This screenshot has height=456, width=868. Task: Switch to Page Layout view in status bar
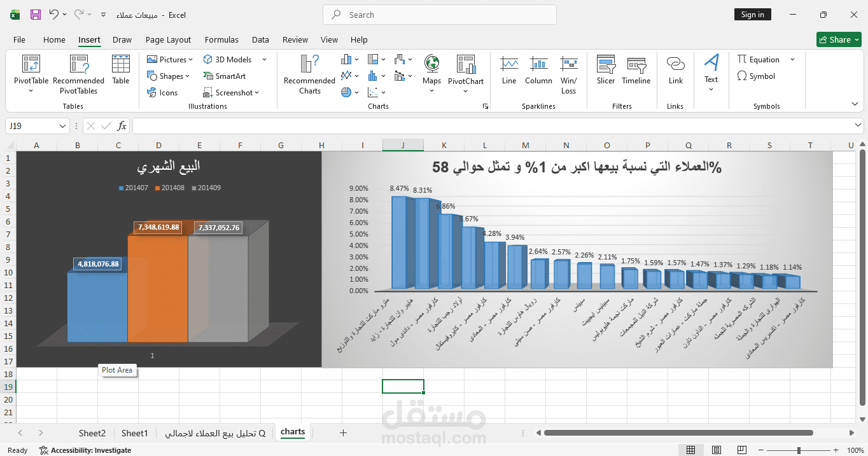tap(717, 450)
